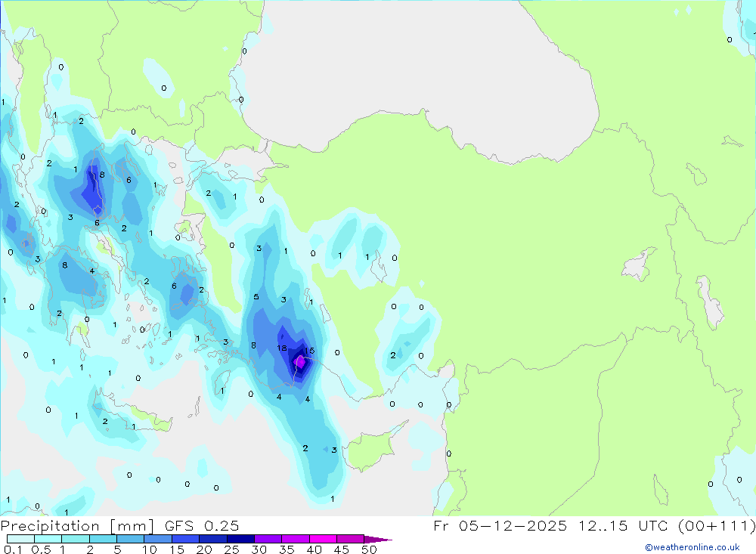This screenshot has width=756, height=554.
Task: Click the legend label '30'
Action: [x=259, y=549]
